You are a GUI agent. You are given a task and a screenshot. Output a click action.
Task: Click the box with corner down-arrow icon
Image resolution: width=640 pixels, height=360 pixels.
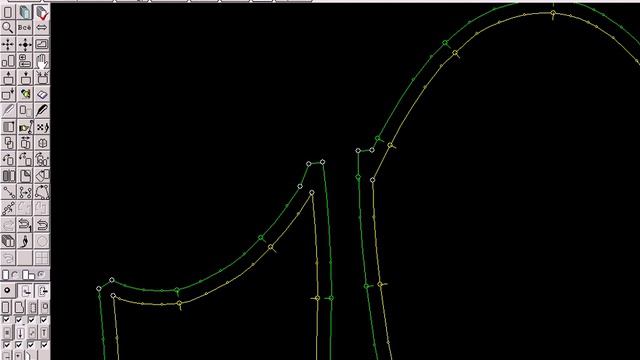(x=8, y=94)
